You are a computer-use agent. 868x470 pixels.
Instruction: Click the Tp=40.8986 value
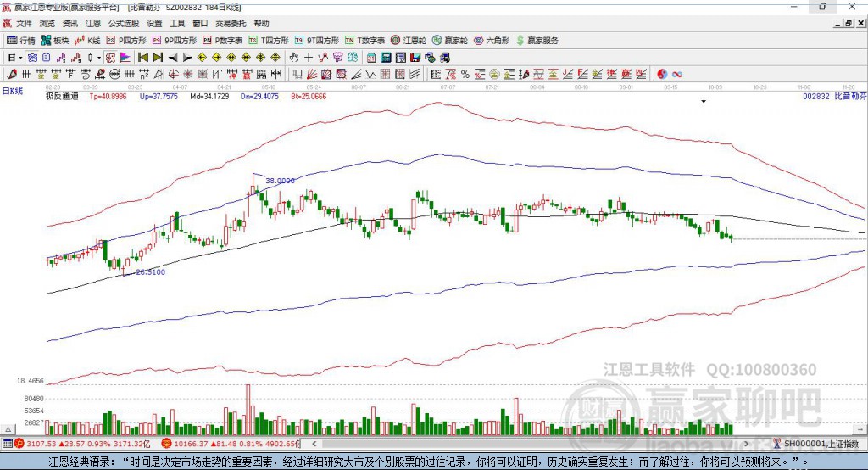pyautogui.click(x=108, y=96)
